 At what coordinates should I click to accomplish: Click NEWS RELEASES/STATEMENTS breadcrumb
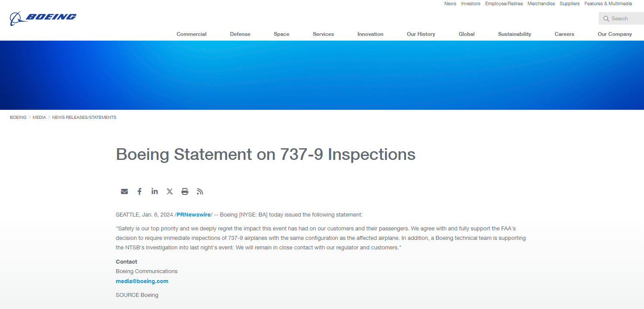pyautogui.click(x=84, y=118)
